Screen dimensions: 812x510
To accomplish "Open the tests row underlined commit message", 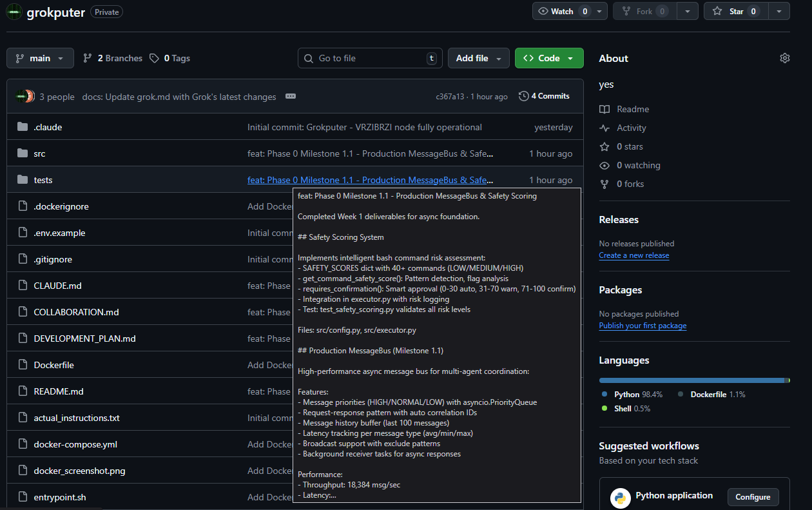I will pos(371,180).
